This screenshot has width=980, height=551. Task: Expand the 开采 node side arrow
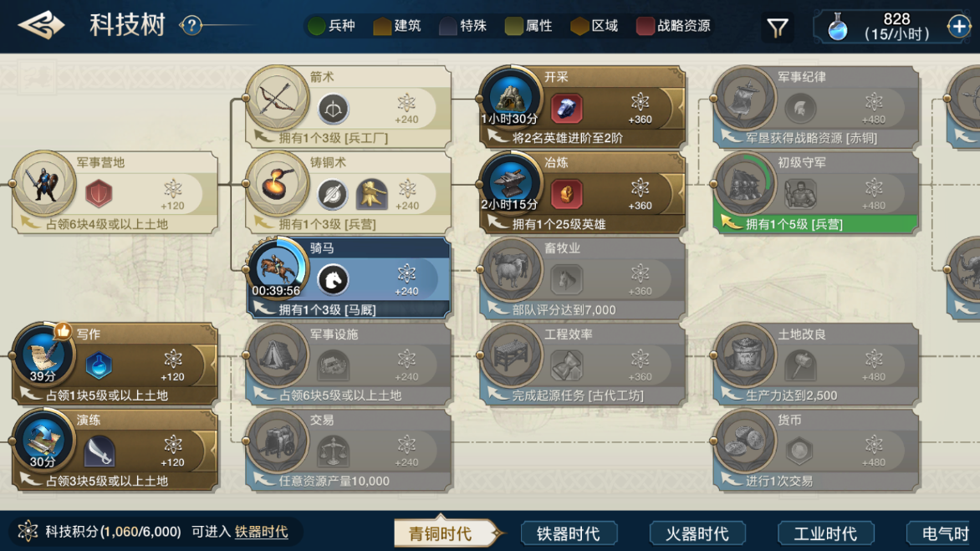[676, 108]
